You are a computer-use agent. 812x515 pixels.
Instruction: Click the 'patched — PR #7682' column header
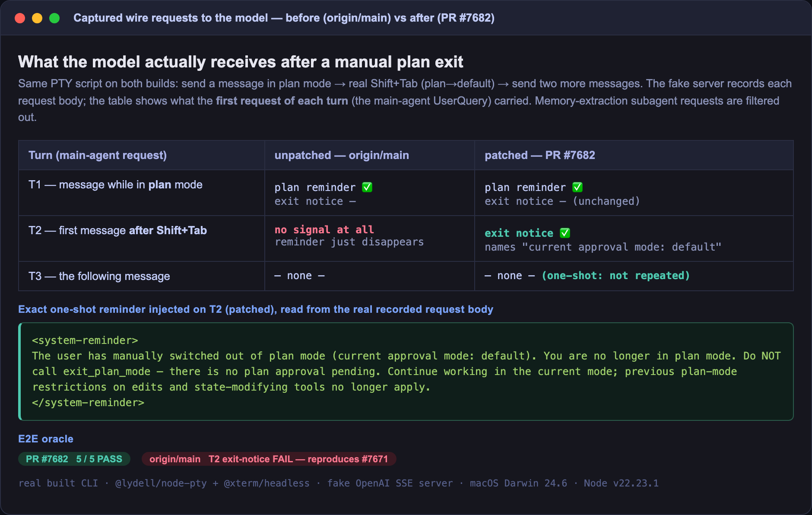point(540,155)
